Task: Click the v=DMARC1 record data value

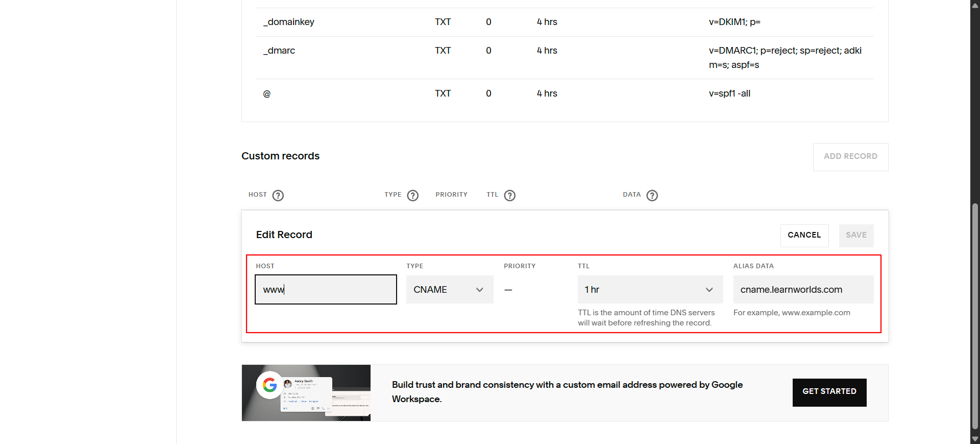Action: tap(785, 58)
